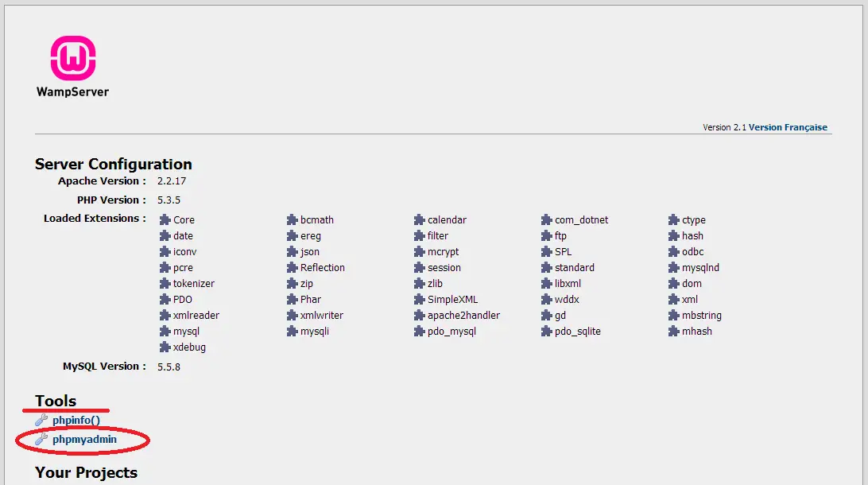This screenshot has height=485, width=868.
Task: Click the puzzle icon next to mysqlnd
Action: (674, 268)
